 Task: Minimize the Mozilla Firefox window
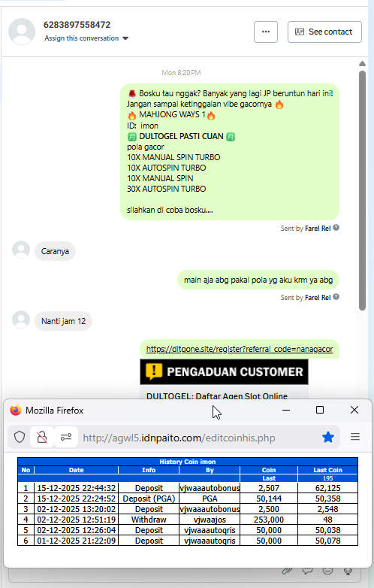[x=286, y=411]
